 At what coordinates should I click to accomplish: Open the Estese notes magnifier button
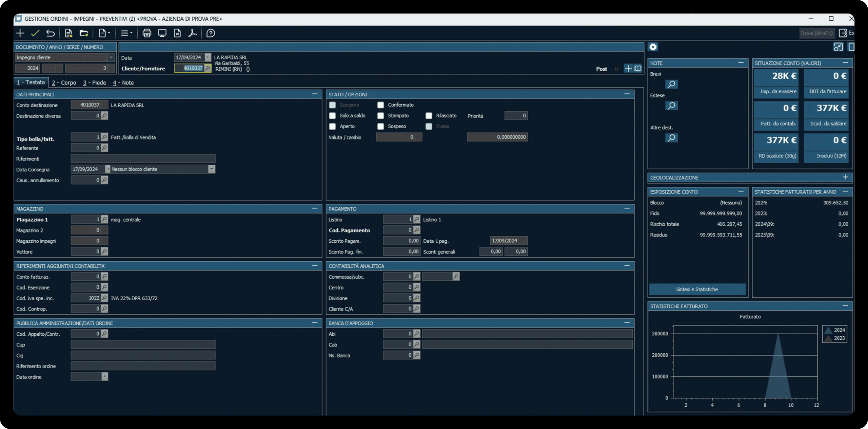click(671, 106)
